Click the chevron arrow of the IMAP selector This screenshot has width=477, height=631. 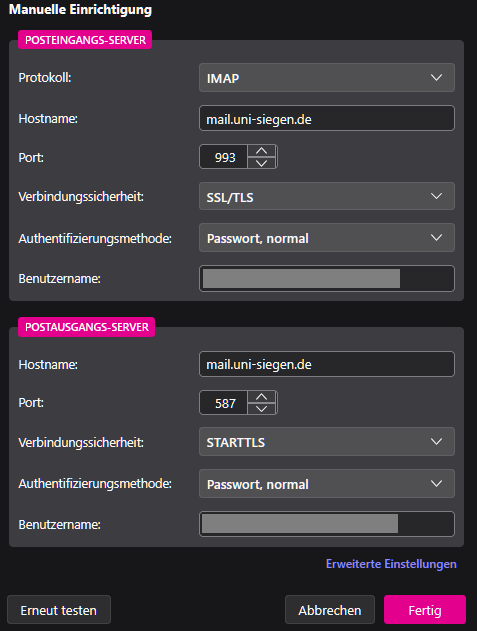point(436,77)
